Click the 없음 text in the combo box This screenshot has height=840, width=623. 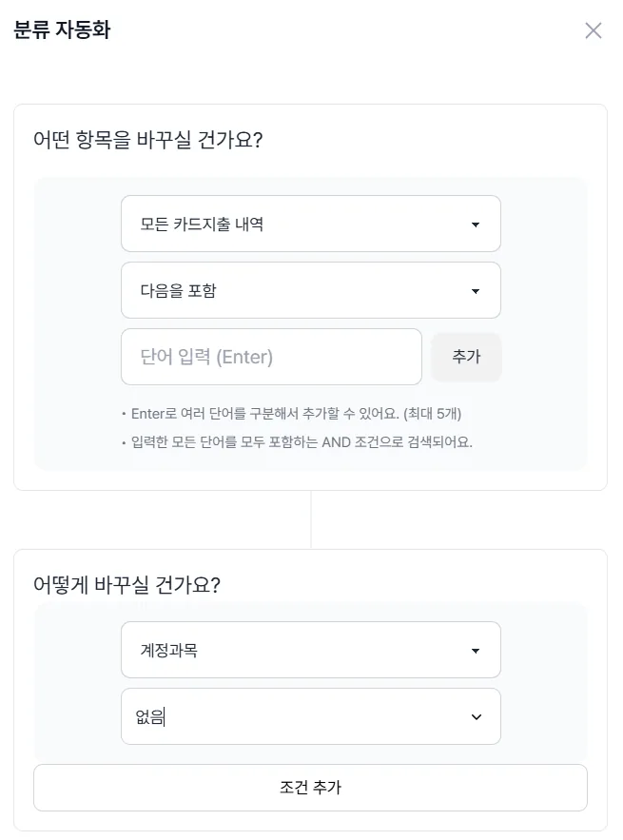pos(150,716)
